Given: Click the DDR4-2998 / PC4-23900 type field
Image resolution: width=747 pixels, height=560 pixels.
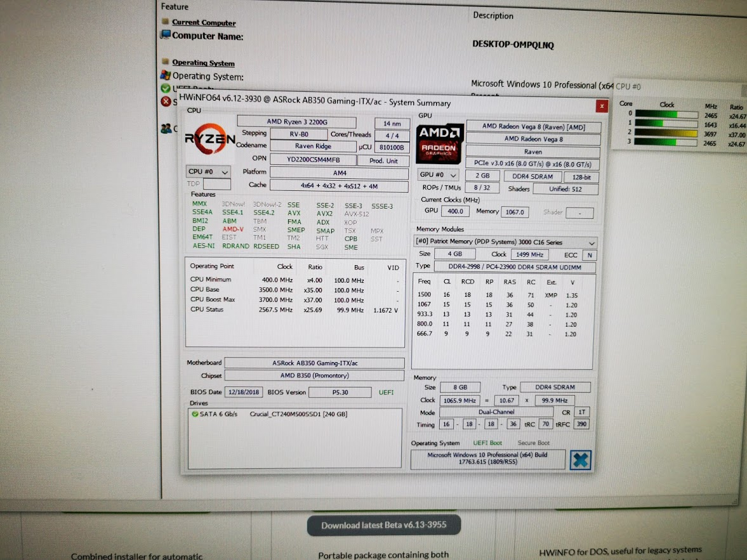Looking at the screenshot, I should click(x=515, y=267).
